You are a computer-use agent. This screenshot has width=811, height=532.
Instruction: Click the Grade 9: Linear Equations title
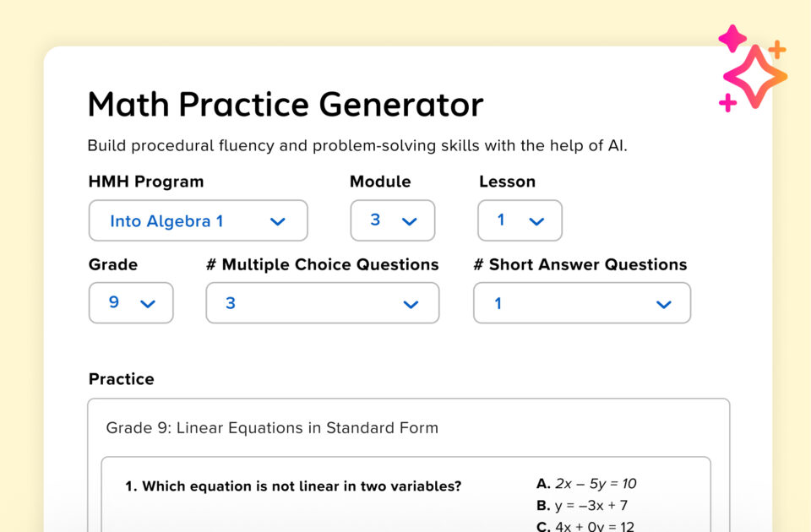272,428
